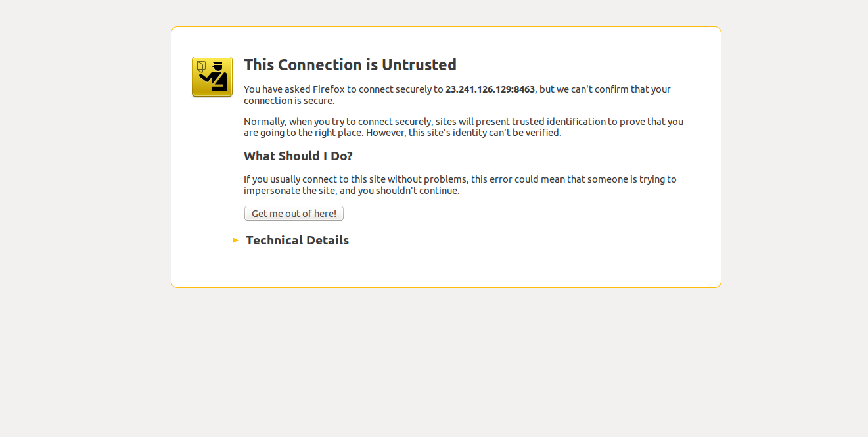The image size is (868, 437).
Task: Select the 'This Connection is Untrusted' heading
Action: click(350, 65)
